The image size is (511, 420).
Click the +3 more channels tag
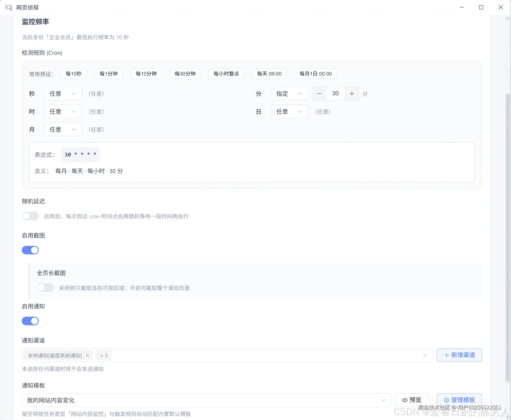pyautogui.click(x=104, y=355)
